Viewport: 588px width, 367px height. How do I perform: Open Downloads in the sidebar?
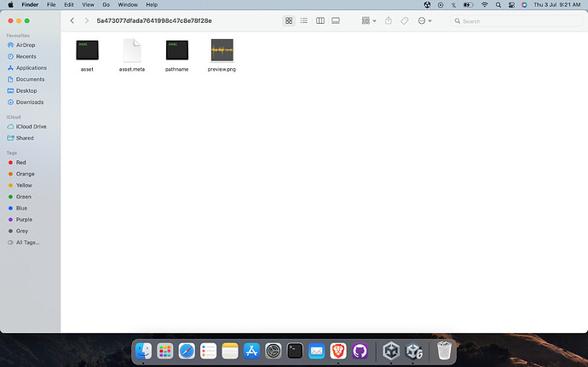click(x=30, y=102)
